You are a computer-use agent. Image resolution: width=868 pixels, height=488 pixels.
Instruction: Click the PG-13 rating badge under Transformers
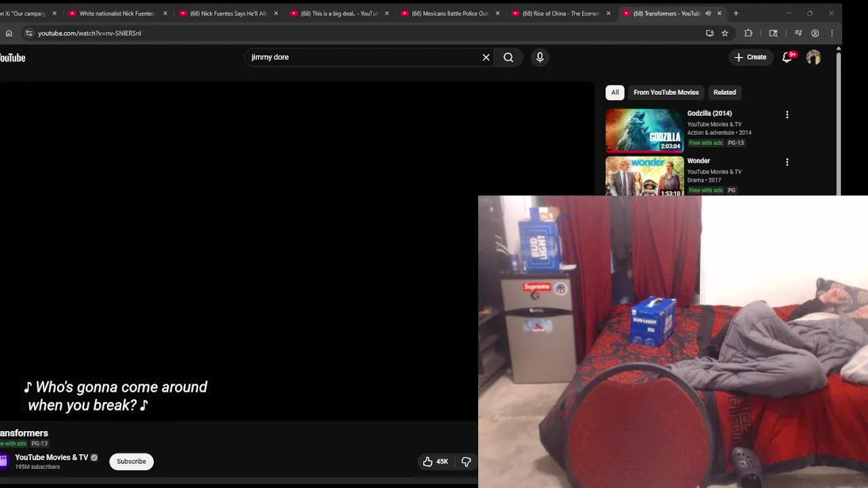click(x=39, y=444)
